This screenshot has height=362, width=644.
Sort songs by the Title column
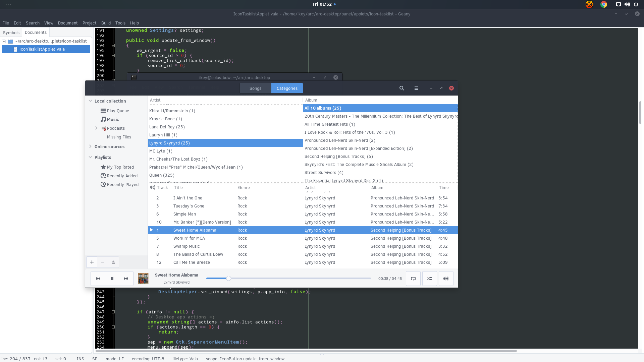[x=204, y=188]
